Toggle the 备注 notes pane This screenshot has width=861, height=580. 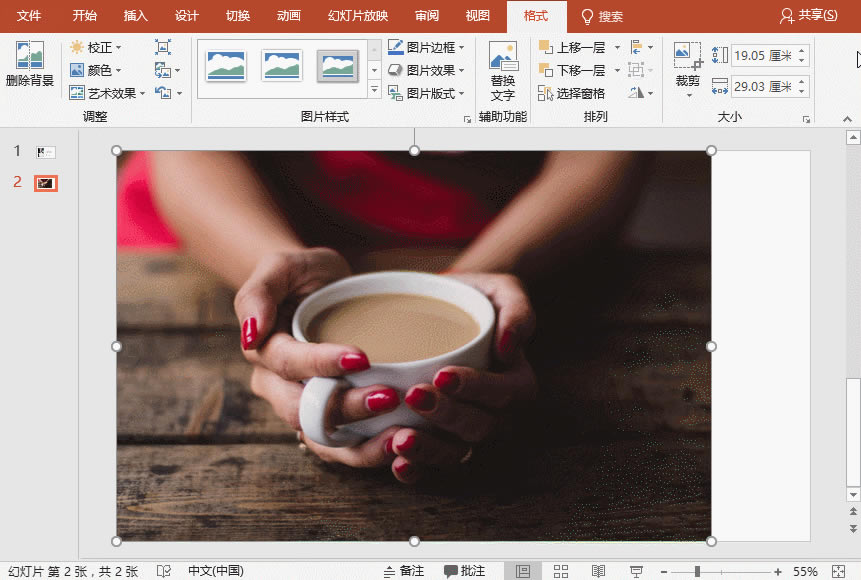(404, 571)
